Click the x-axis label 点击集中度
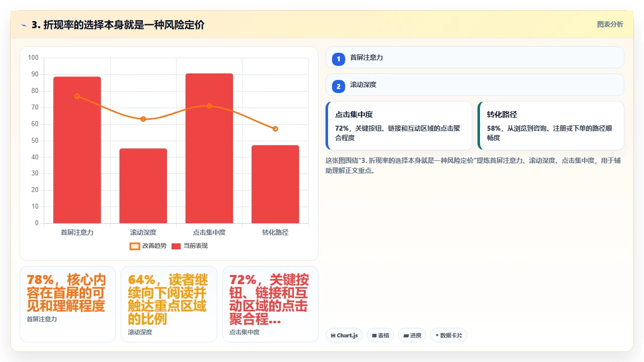Viewport: 644px width, 362px height. click(209, 232)
